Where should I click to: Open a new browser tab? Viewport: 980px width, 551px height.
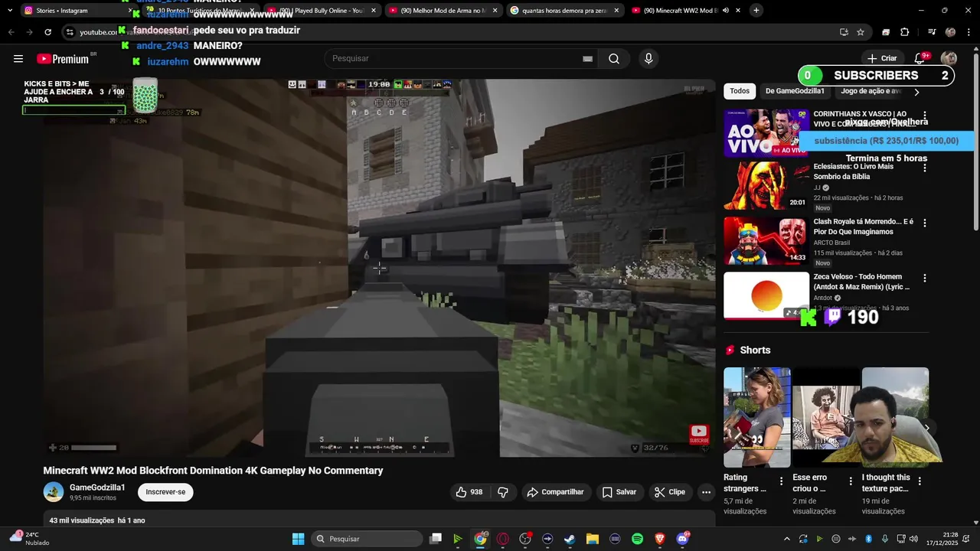[x=756, y=10]
